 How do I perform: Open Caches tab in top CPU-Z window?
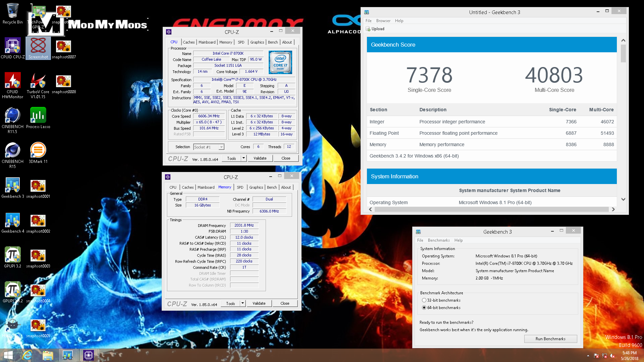click(189, 42)
